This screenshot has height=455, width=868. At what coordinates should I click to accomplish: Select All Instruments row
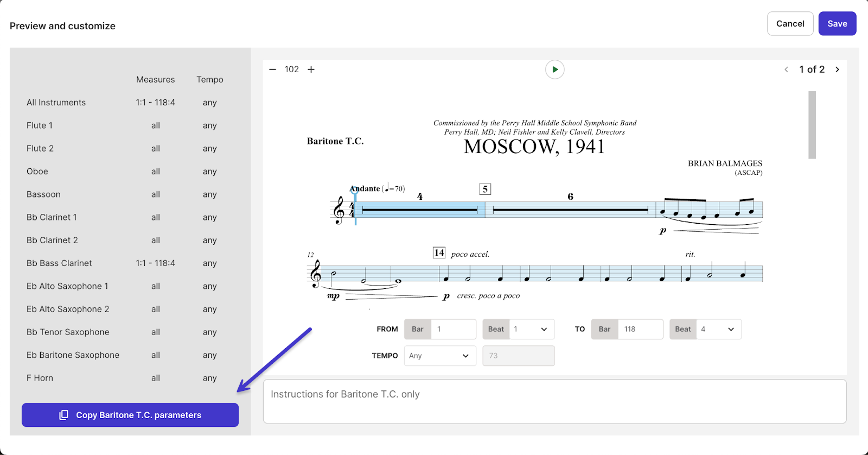(x=130, y=103)
